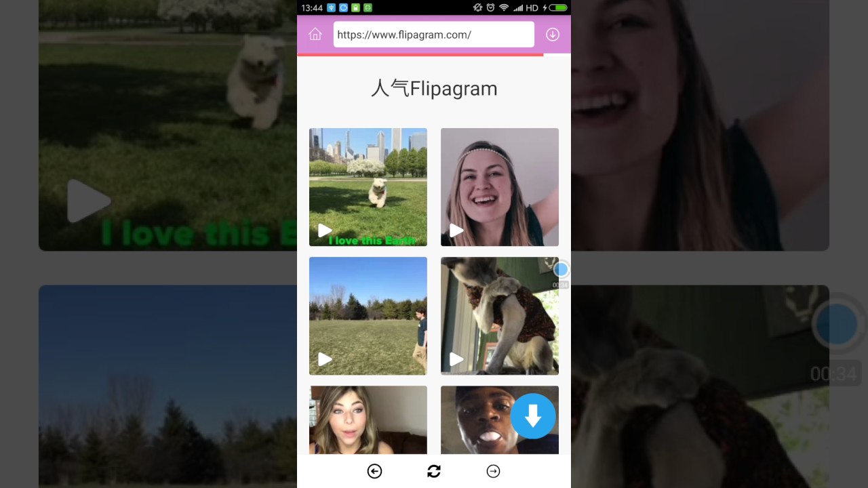Open the man in cap video thumbnail

[x=500, y=420]
